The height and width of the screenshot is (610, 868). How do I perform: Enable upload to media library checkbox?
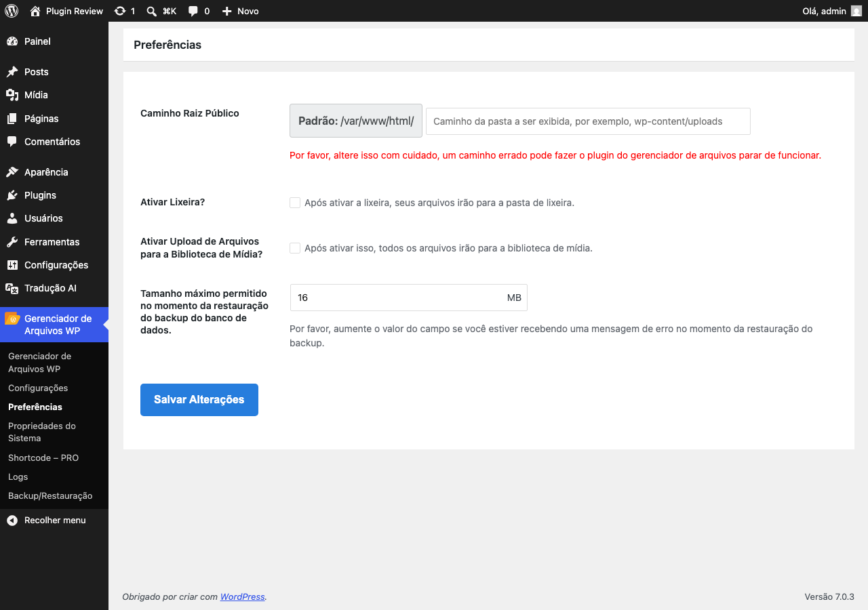coord(295,248)
